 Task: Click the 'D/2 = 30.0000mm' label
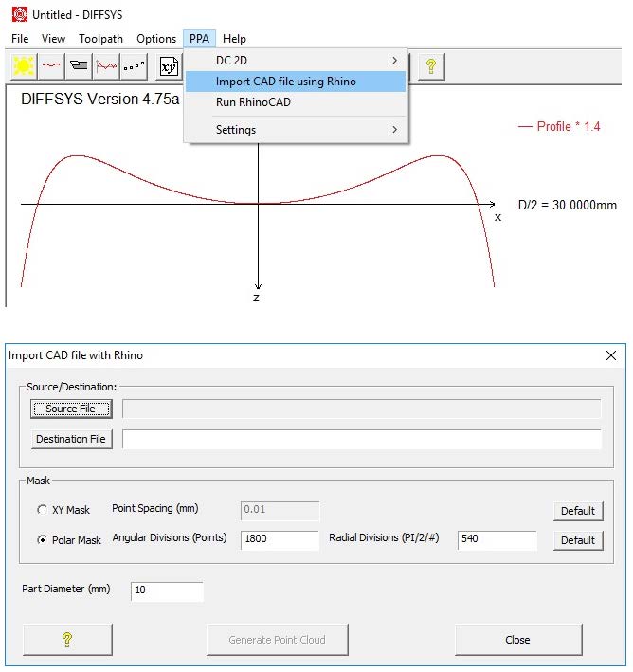tap(568, 206)
